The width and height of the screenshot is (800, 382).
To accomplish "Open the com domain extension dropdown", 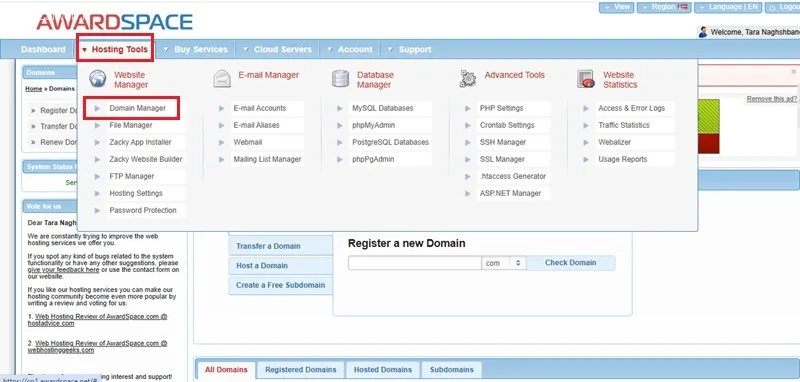I will [504, 263].
